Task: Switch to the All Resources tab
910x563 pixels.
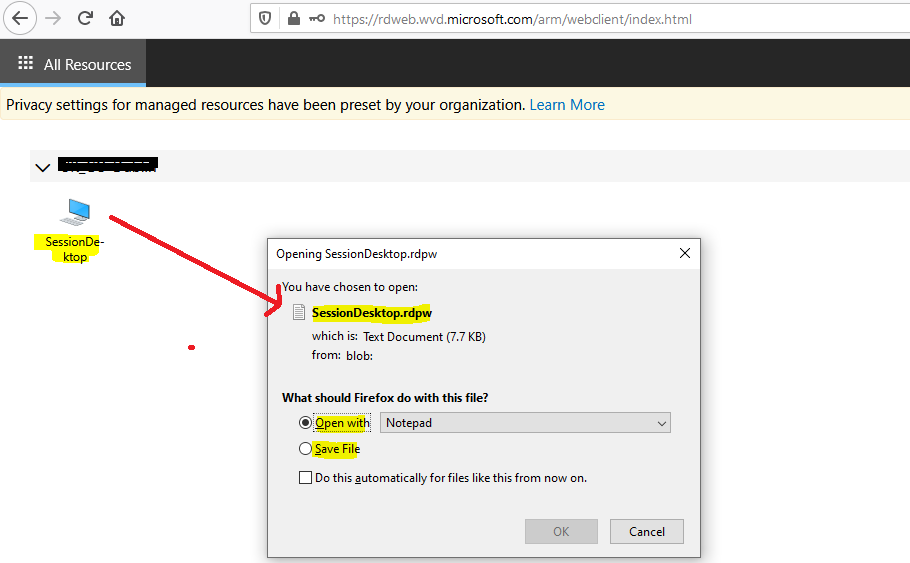Action: tap(73, 64)
